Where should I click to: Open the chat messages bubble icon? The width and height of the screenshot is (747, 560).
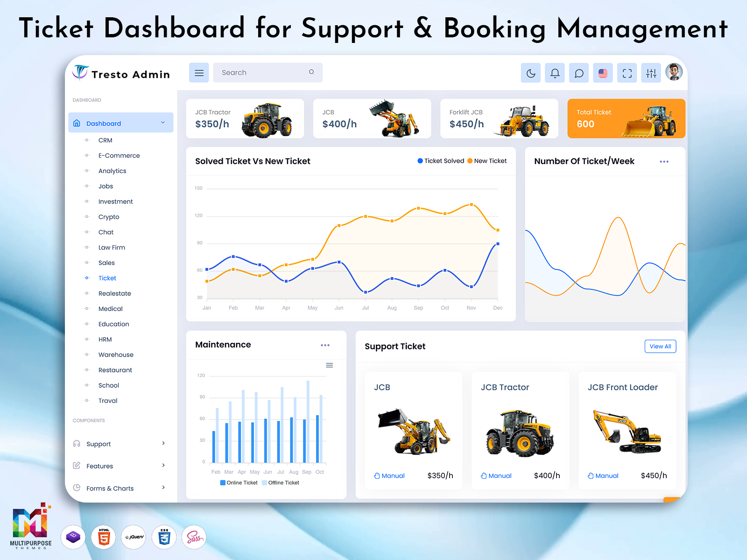coord(579,73)
